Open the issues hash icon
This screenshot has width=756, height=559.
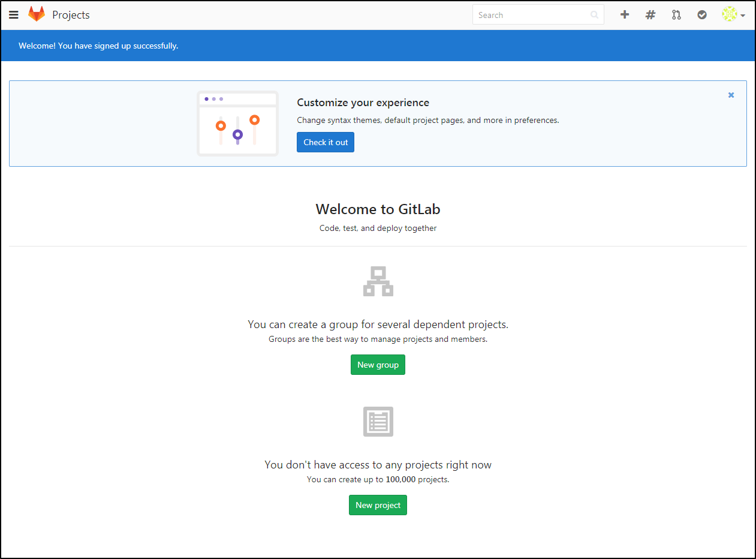click(x=650, y=15)
